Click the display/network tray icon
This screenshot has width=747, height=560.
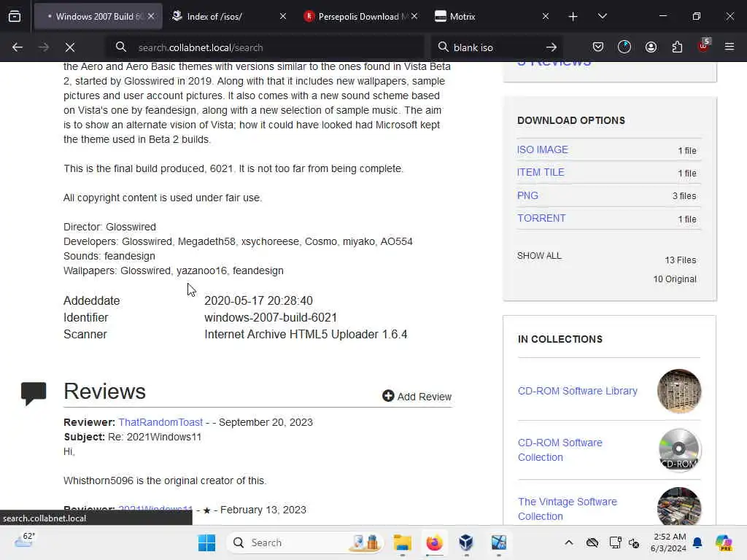[615, 542]
